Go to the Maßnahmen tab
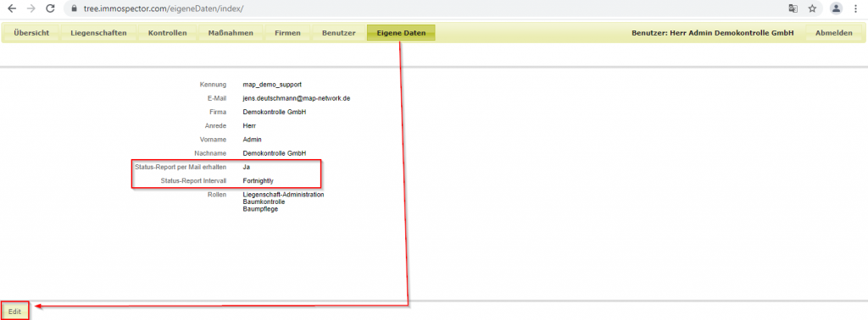This screenshot has width=868, height=320. 231,33
